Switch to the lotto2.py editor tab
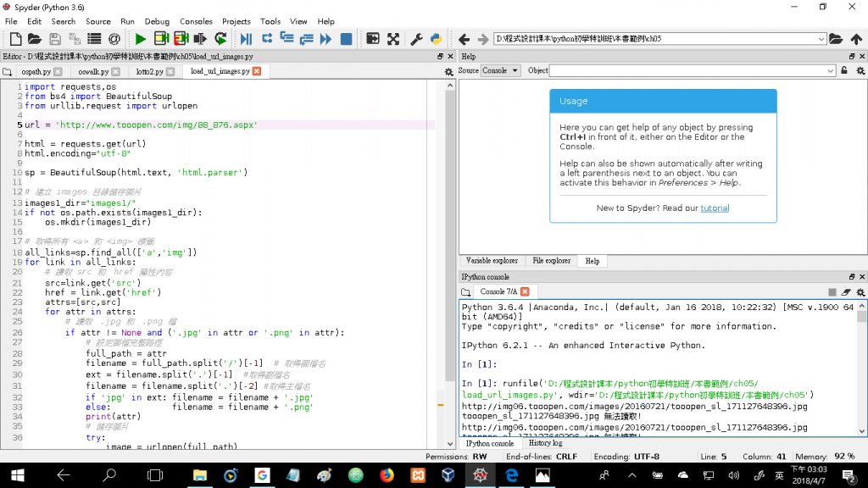Screen dimensions: 868x488 click(x=149, y=72)
